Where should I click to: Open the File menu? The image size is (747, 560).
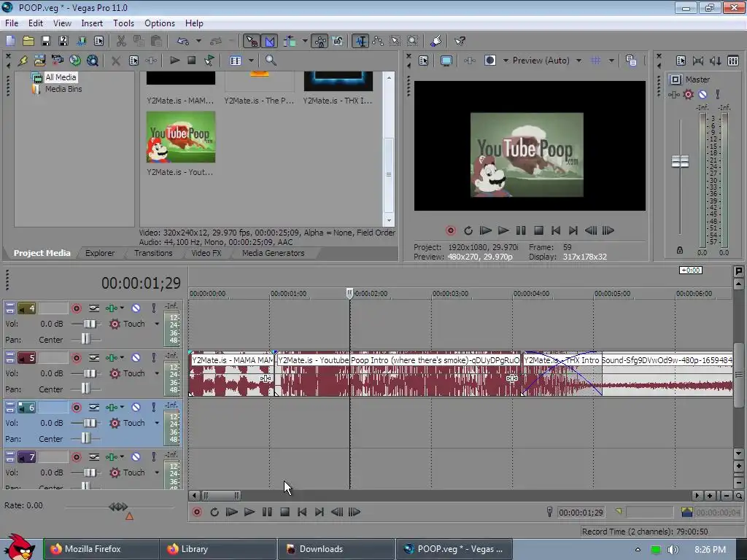[12, 23]
